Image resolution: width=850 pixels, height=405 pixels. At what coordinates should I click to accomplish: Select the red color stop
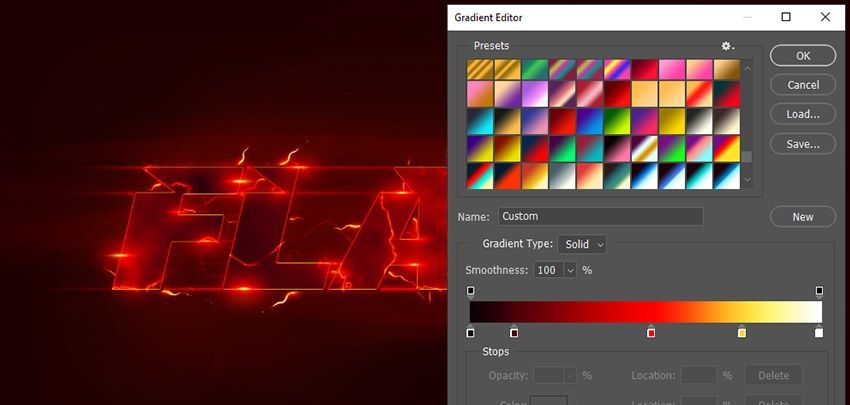[x=651, y=332]
